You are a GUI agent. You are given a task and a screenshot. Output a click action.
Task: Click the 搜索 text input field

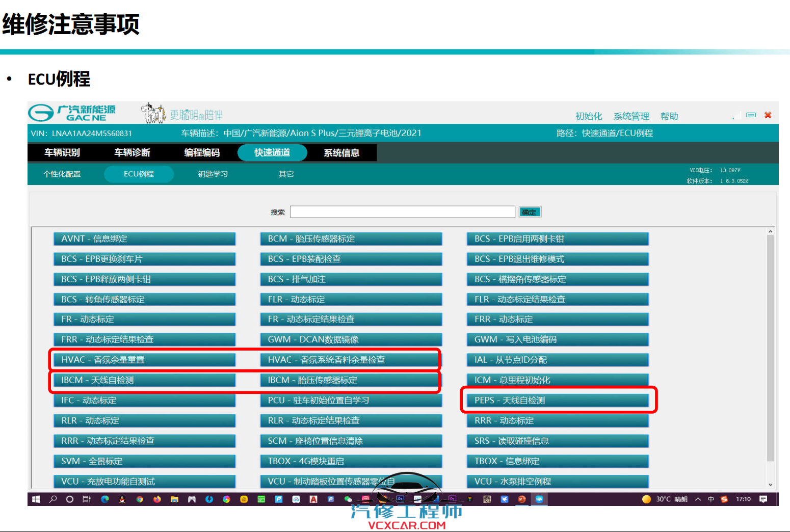pyautogui.click(x=402, y=212)
